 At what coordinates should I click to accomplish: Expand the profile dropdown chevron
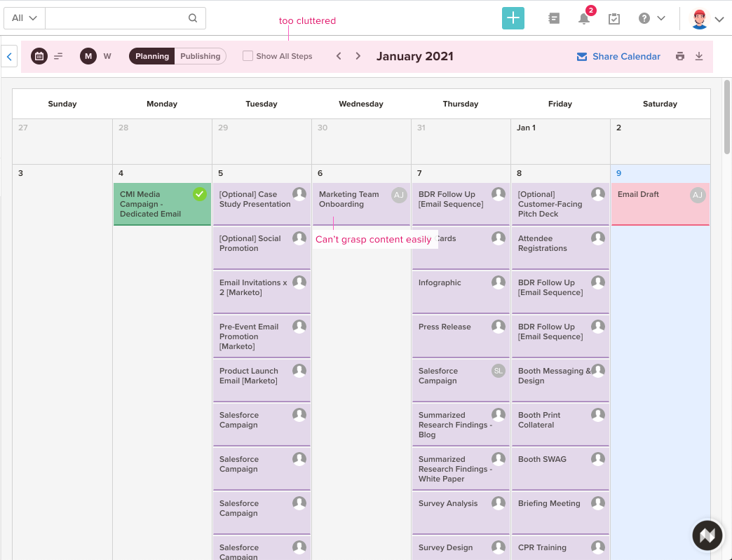click(x=719, y=19)
